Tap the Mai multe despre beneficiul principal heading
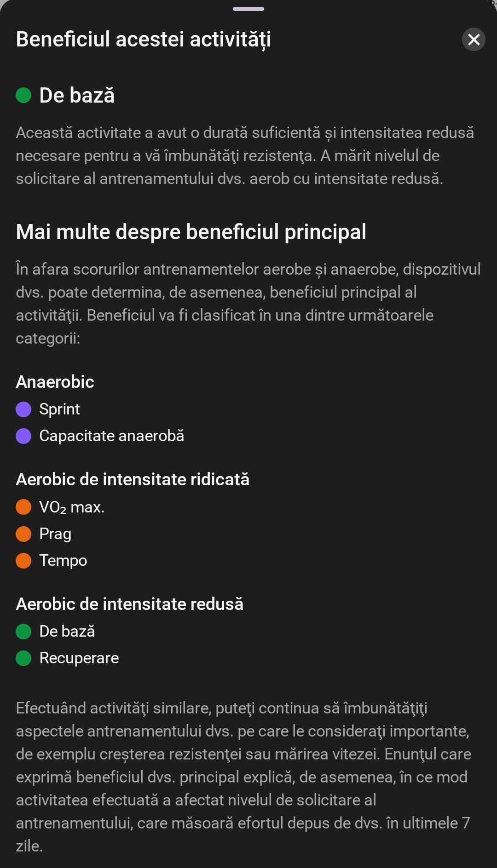The width and height of the screenshot is (497, 868). click(191, 232)
